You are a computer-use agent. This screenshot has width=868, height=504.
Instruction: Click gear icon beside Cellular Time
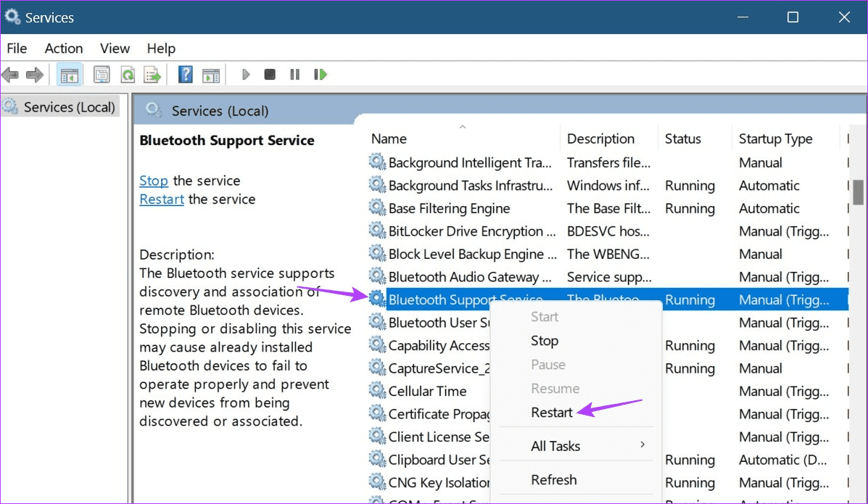pos(377,390)
